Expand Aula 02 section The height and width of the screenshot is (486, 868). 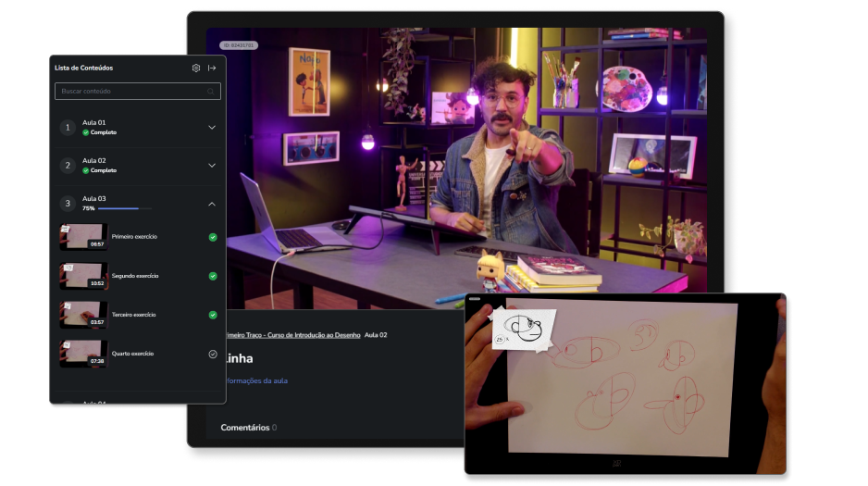[x=212, y=166]
